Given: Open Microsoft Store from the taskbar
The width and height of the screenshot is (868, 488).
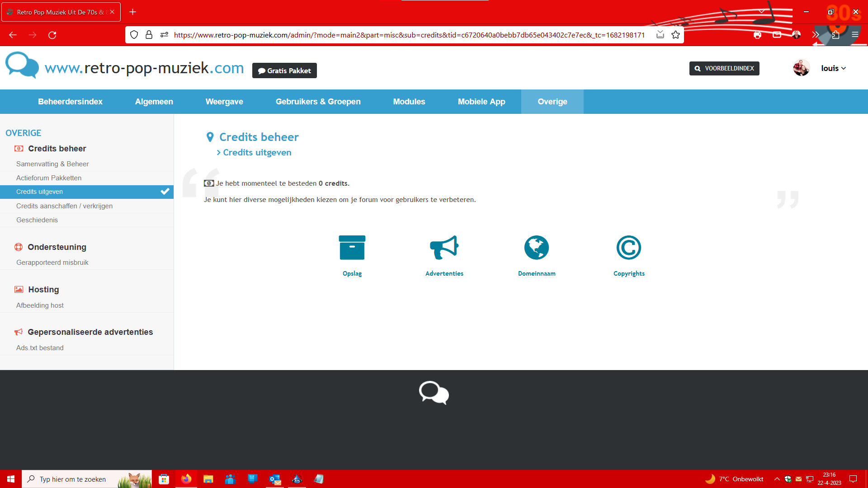Looking at the screenshot, I should coord(164,479).
